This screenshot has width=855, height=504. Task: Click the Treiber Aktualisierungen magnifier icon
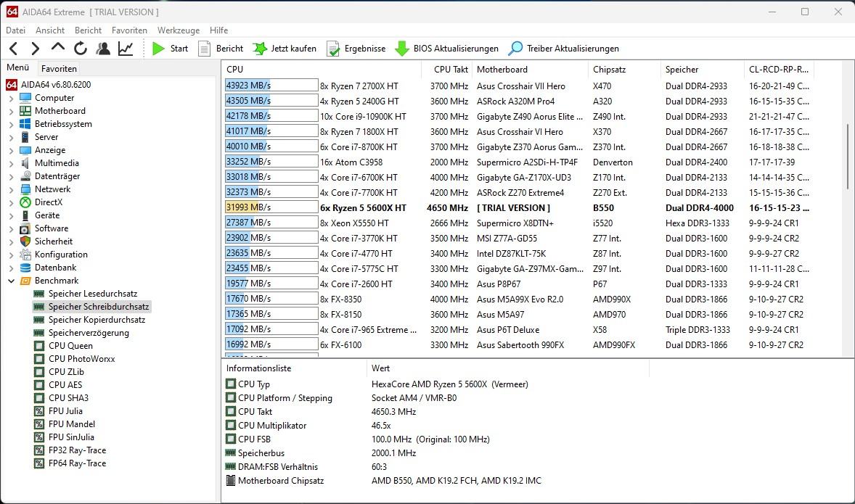pyautogui.click(x=515, y=49)
